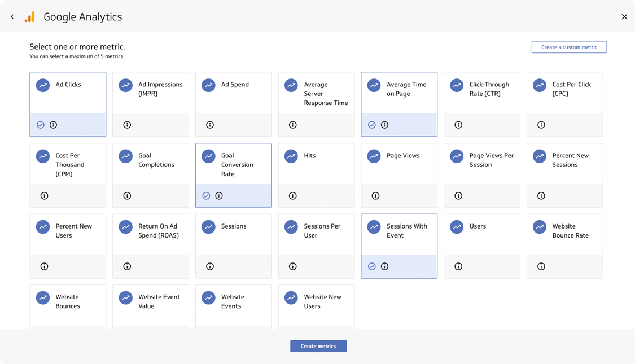
Task: Click the Google Analytics logo icon
Action: 30,17
